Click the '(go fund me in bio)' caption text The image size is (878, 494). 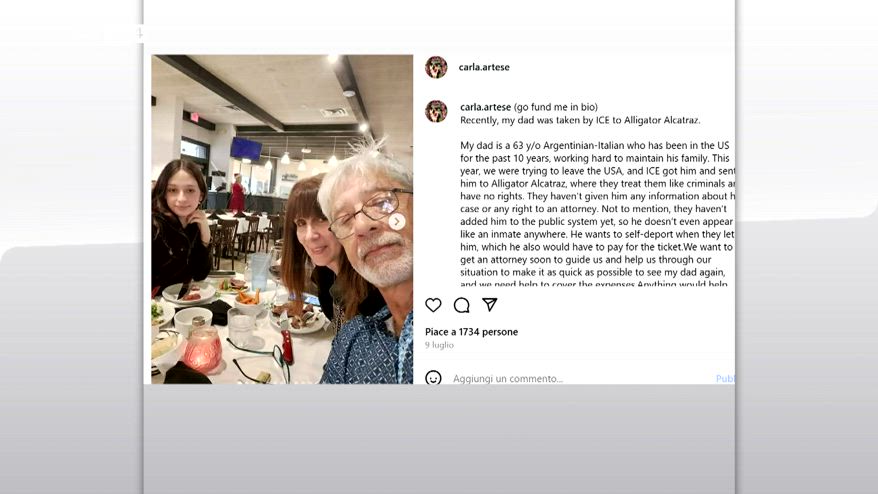555,107
